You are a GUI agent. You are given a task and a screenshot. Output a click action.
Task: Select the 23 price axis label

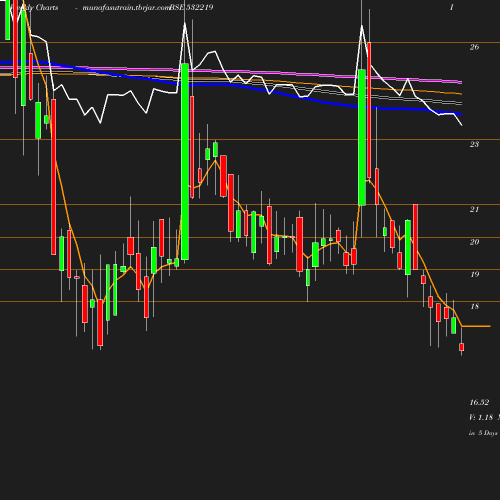474,144
